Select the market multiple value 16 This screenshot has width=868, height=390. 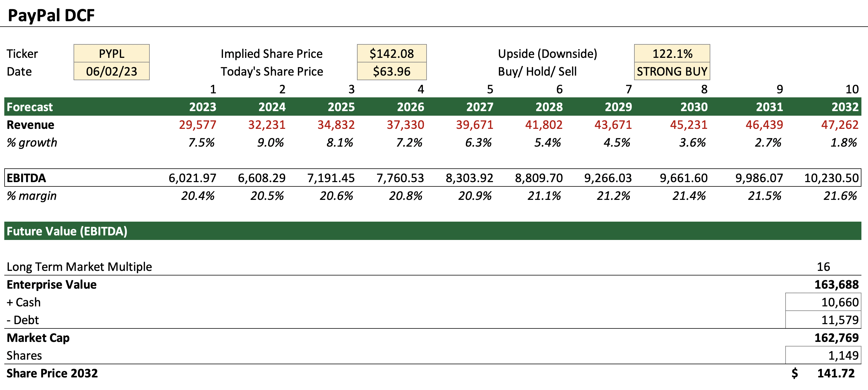point(823,267)
